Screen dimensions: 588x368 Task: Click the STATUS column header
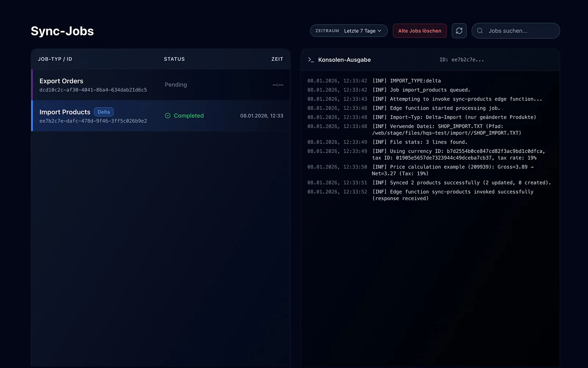click(x=174, y=59)
